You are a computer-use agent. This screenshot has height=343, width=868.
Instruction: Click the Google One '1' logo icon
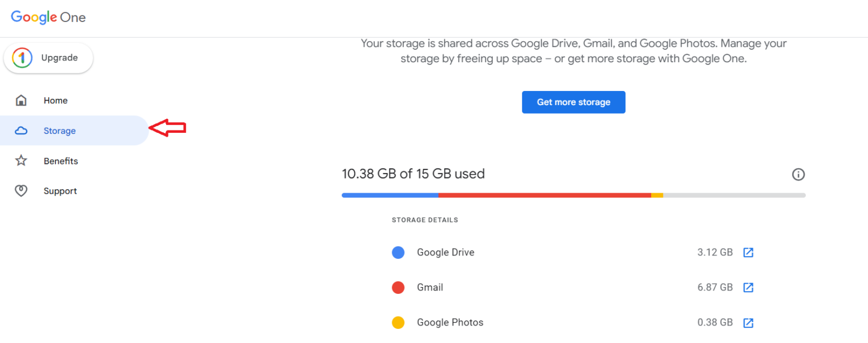pos(21,58)
